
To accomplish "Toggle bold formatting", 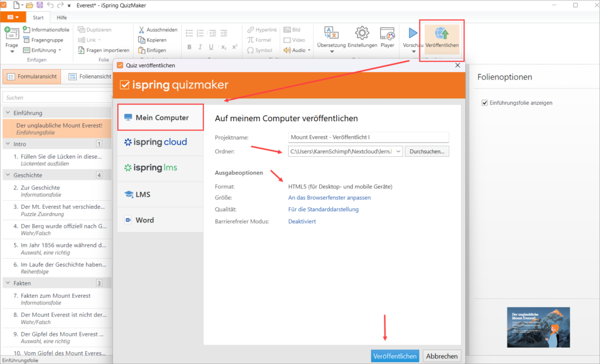I will (189, 47).
